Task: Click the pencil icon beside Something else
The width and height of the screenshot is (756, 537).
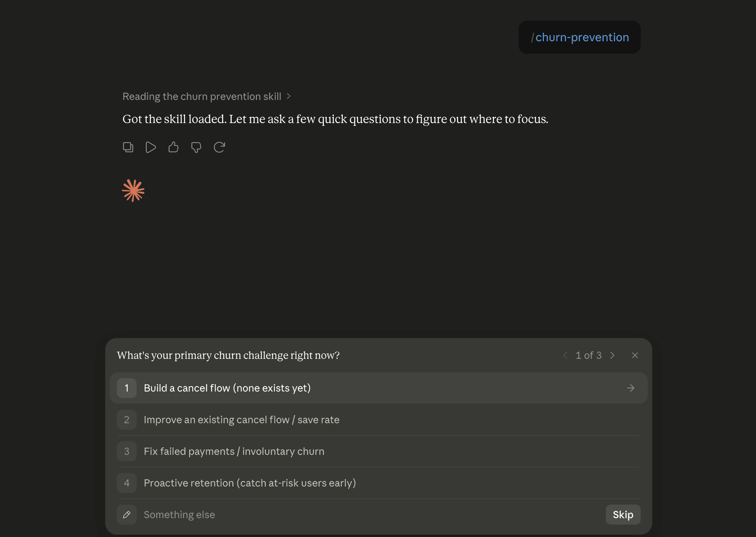Action: pos(127,515)
